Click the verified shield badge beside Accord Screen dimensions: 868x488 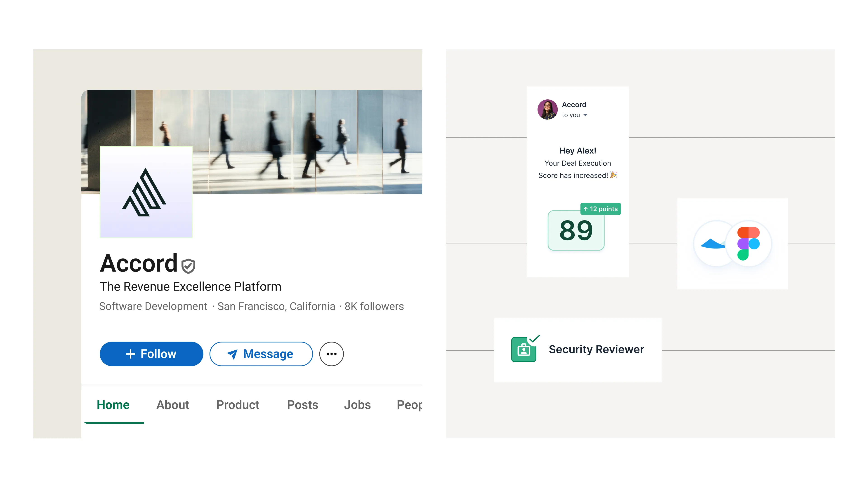[188, 266]
